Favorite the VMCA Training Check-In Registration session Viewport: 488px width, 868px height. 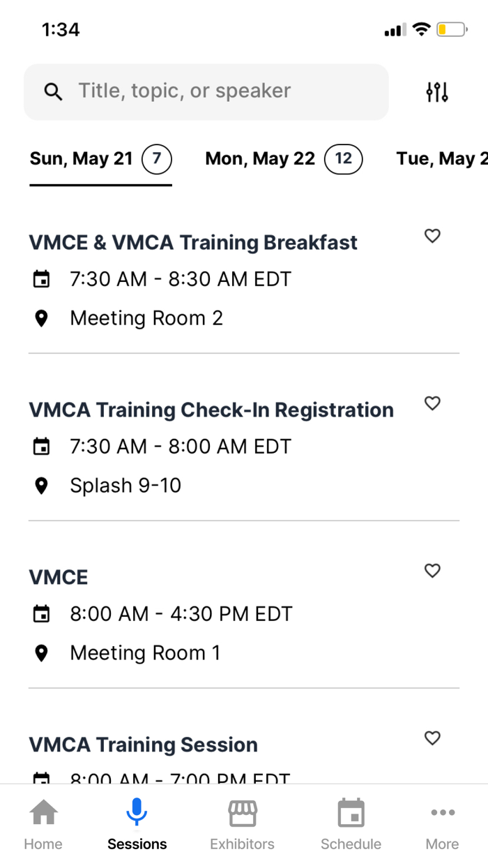pos(432,404)
